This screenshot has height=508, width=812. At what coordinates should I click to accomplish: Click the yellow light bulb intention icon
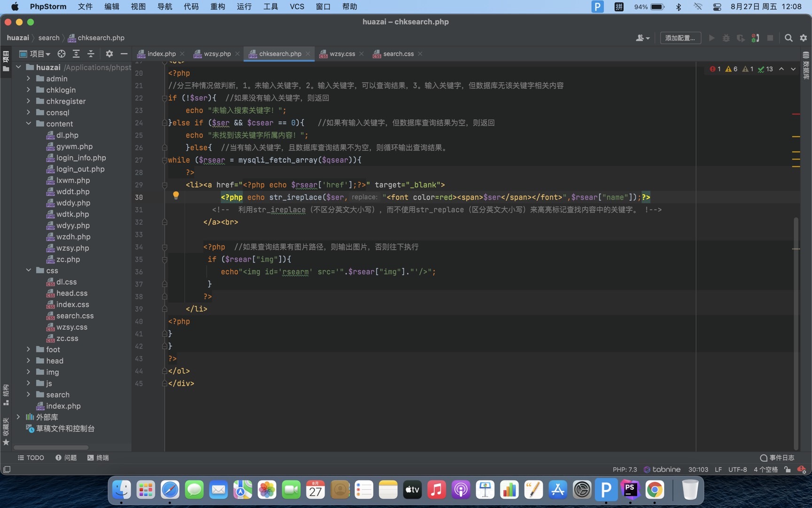point(176,195)
